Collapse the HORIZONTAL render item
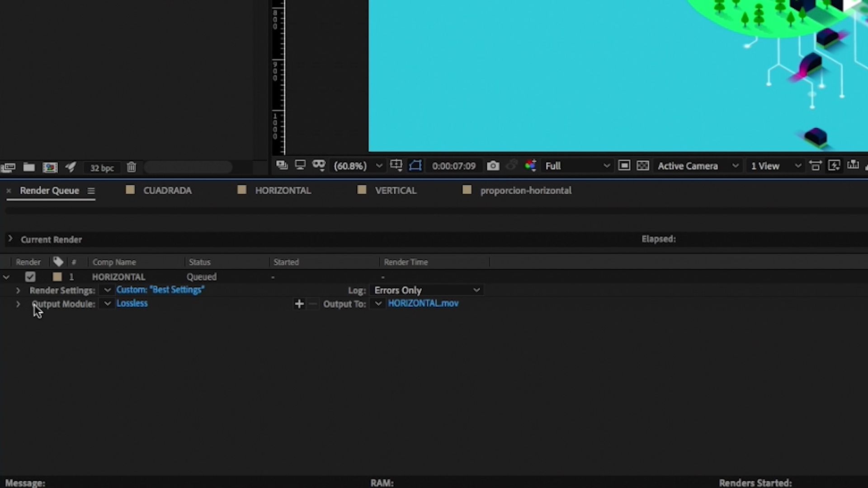This screenshot has width=868, height=488. point(6,277)
